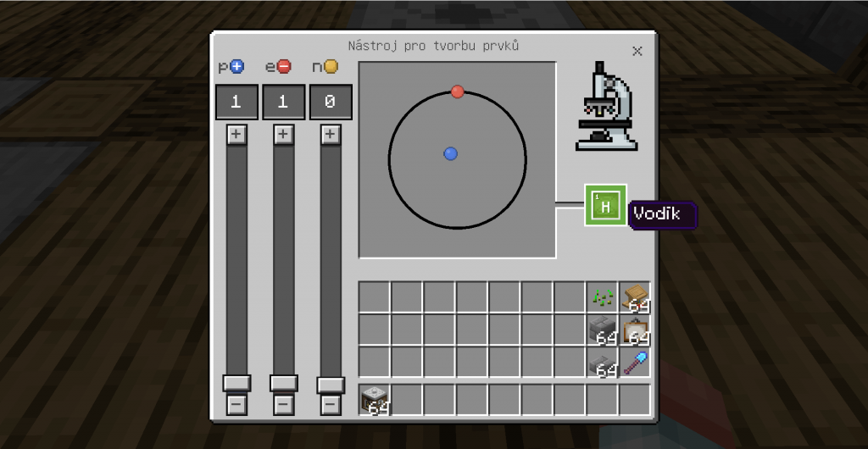
Task: Select the green seeds item in inventory
Action: [x=603, y=297]
